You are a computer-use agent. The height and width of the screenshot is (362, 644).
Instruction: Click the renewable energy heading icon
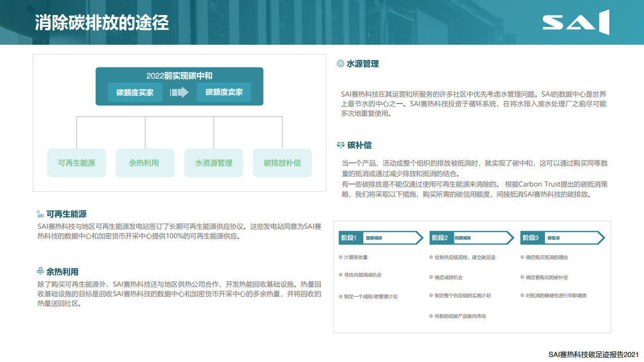tap(40, 214)
